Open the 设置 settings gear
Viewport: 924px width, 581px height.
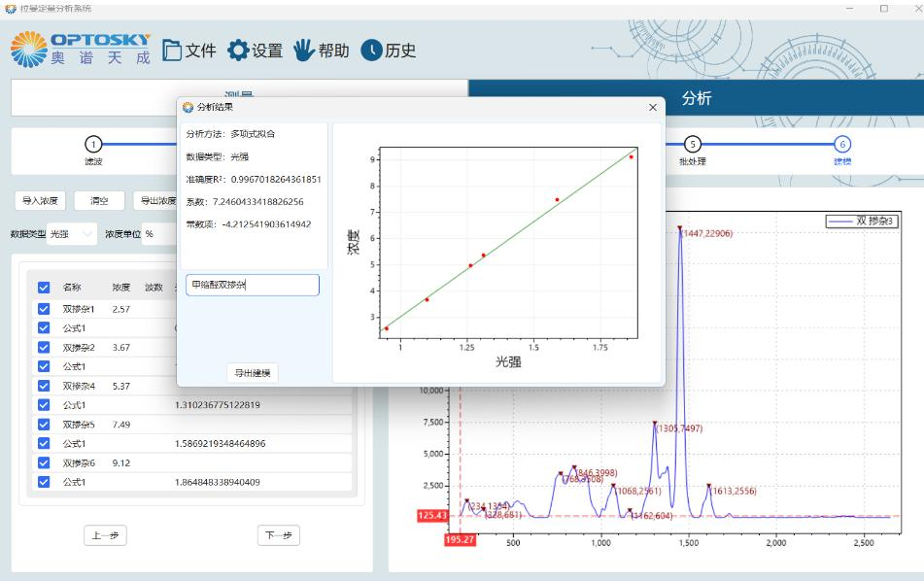(x=256, y=51)
